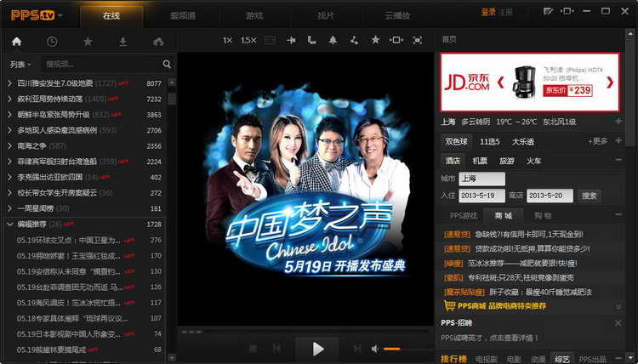Switch to the 游戏 tab
638x364 pixels.
pos(254,16)
